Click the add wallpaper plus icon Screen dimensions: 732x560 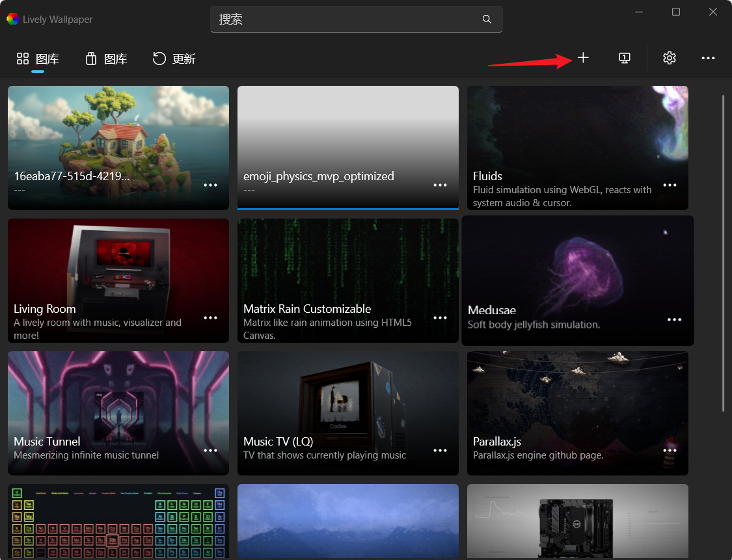(x=583, y=58)
